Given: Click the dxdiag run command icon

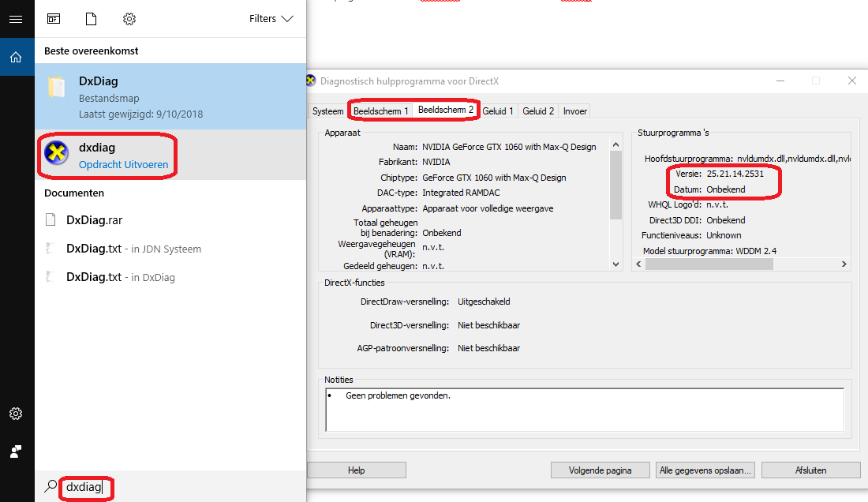Looking at the screenshot, I should point(57,153).
